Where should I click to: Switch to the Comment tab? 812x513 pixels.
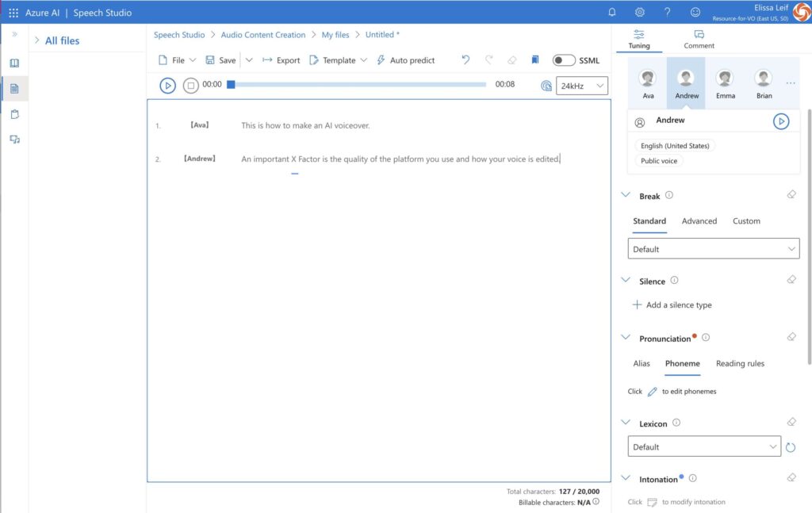click(x=699, y=40)
